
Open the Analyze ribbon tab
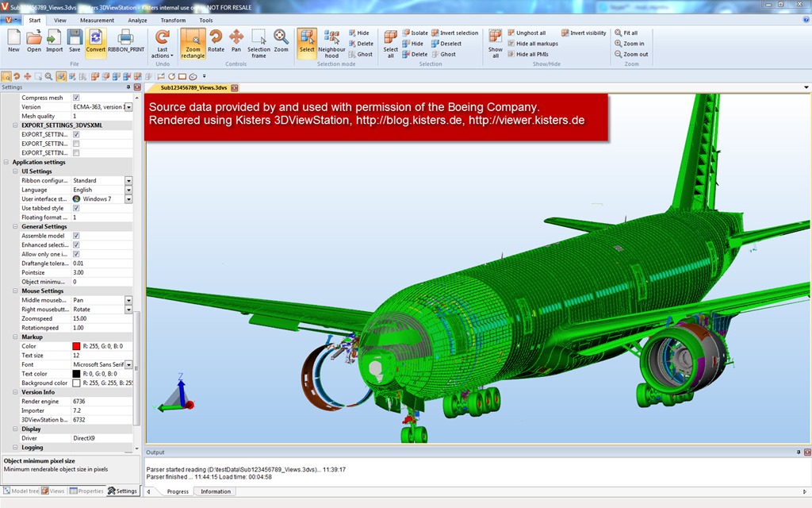point(137,20)
